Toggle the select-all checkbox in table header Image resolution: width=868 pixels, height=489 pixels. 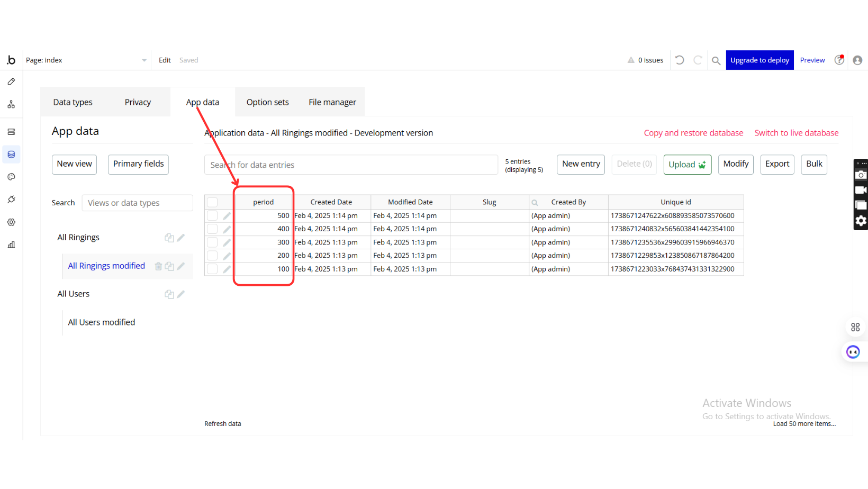tap(212, 202)
